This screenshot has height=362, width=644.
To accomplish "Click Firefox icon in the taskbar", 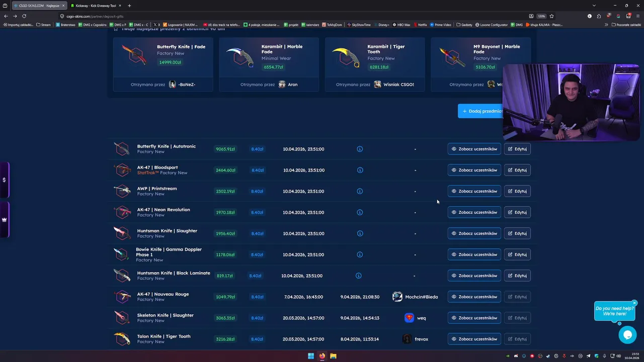I will pos(322,356).
